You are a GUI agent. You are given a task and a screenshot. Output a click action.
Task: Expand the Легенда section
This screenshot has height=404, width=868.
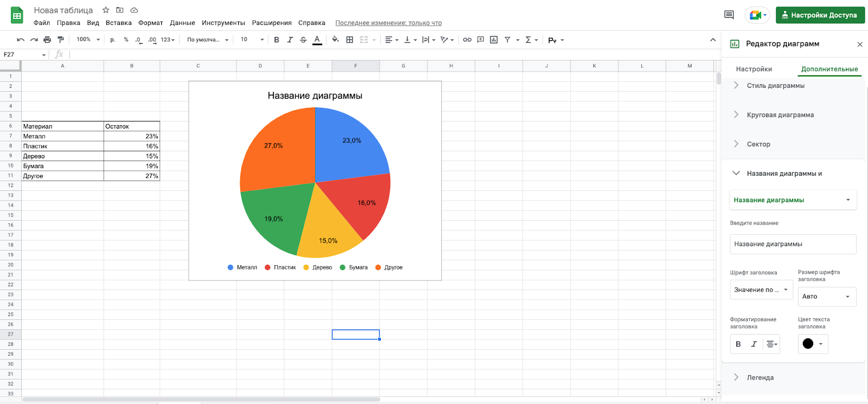click(x=760, y=377)
